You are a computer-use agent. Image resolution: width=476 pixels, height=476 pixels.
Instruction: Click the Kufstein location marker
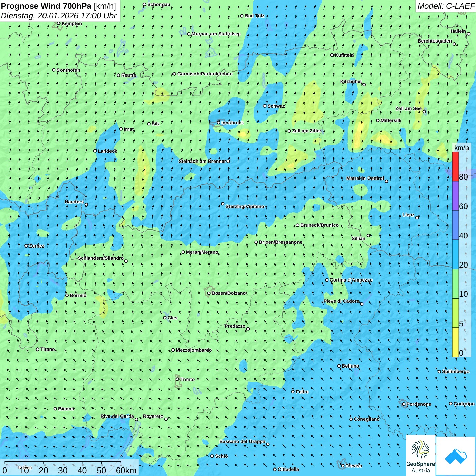click(x=332, y=55)
